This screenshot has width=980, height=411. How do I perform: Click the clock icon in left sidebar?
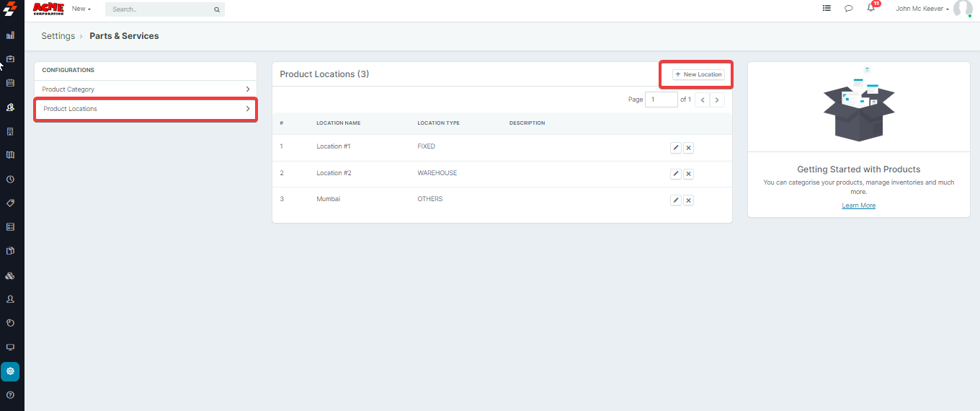point(10,179)
